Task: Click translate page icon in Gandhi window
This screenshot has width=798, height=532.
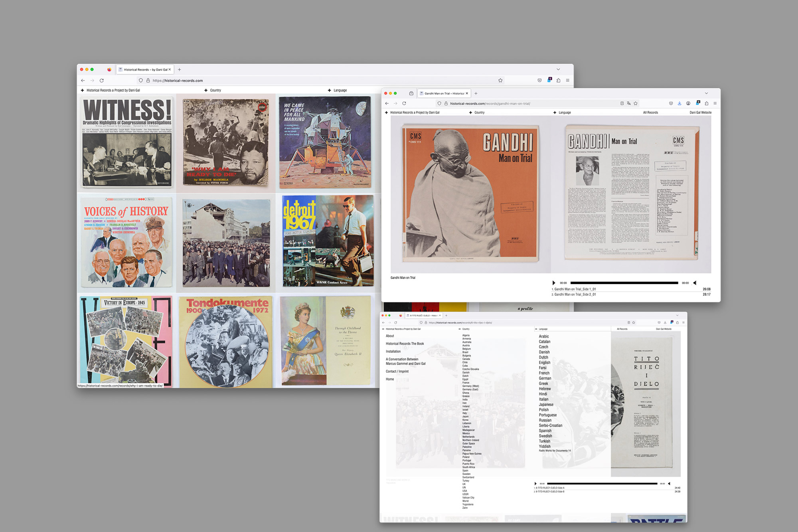Action: click(629, 103)
